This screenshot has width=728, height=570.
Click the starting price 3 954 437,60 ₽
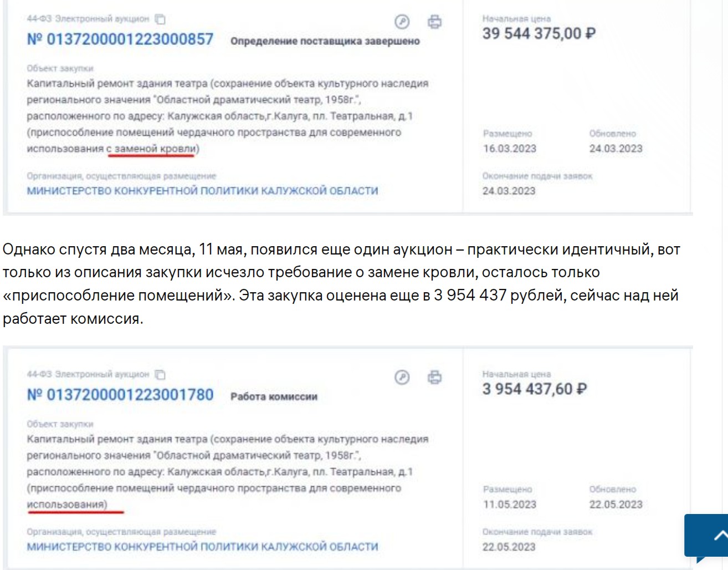point(534,389)
